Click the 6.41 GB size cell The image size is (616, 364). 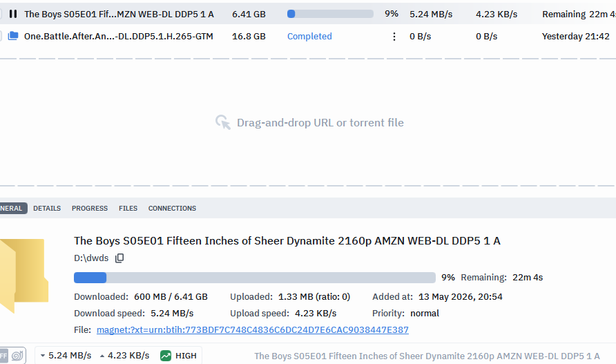[249, 14]
